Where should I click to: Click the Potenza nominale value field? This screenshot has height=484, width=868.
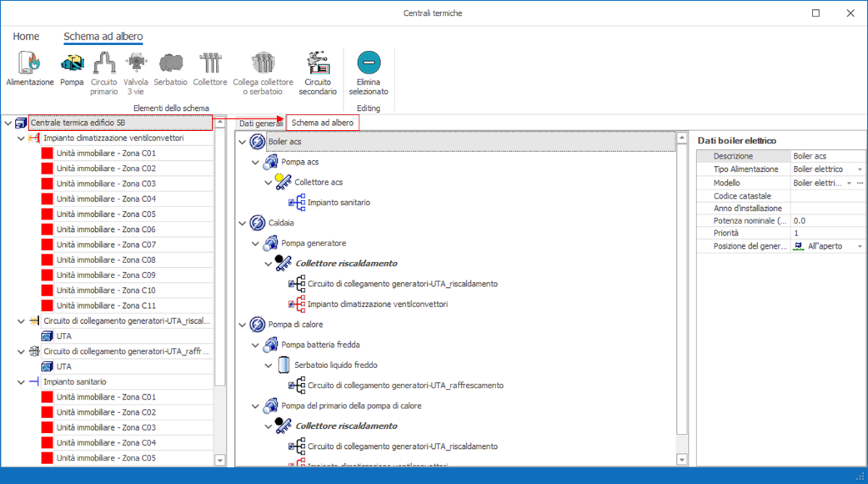point(826,221)
